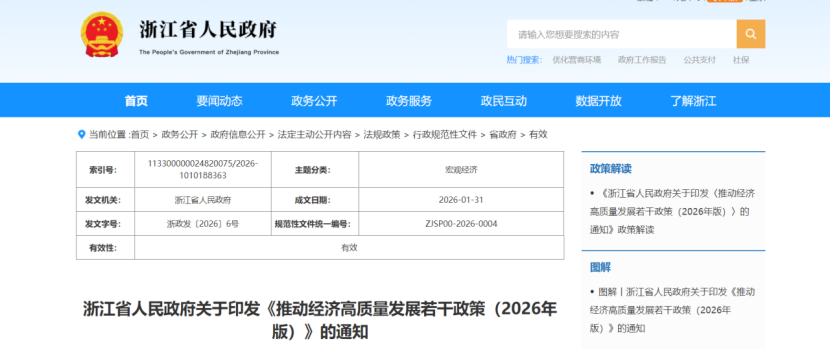Click the 规范性文件统一编号 label cell

pyautogui.click(x=315, y=224)
